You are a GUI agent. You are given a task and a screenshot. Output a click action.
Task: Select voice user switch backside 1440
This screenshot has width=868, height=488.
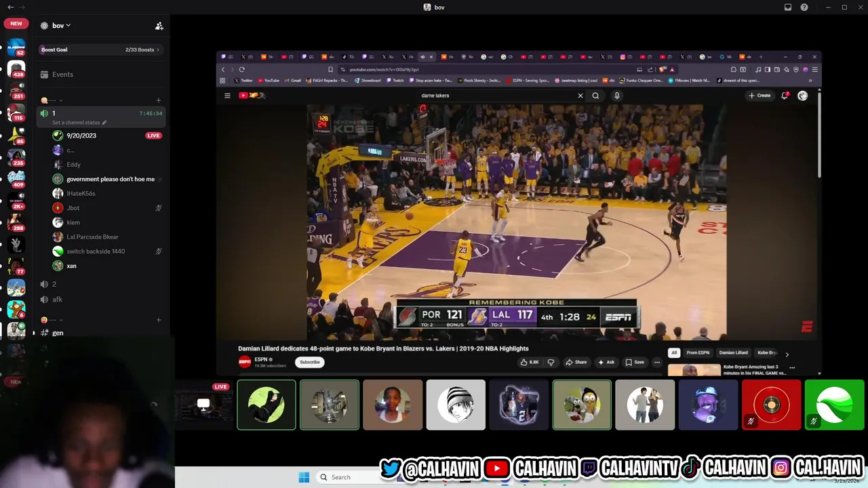96,251
